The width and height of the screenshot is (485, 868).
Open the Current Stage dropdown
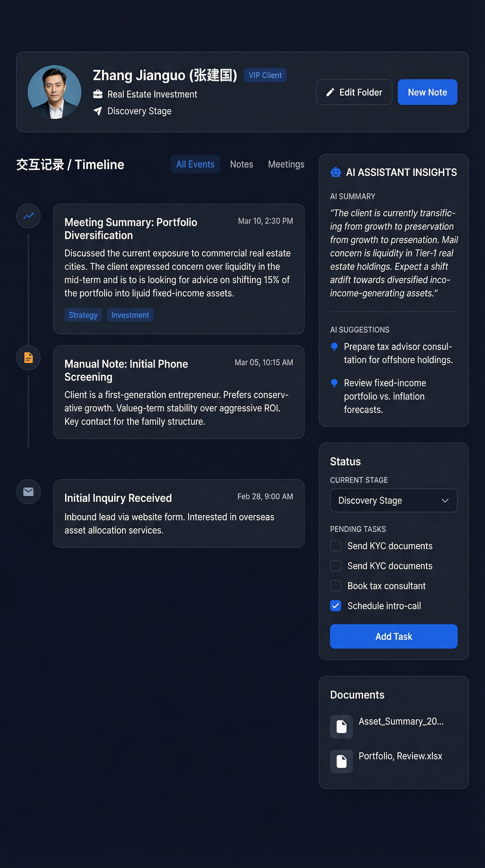click(394, 500)
